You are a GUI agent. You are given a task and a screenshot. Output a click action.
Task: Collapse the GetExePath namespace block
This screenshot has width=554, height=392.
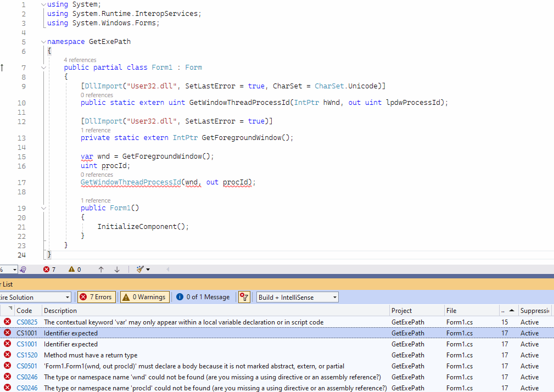(43, 42)
